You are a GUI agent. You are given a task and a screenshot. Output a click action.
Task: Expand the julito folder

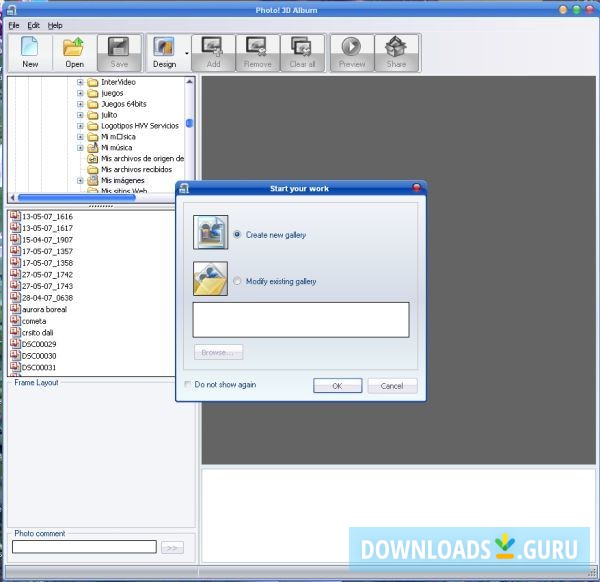(x=80, y=115)
